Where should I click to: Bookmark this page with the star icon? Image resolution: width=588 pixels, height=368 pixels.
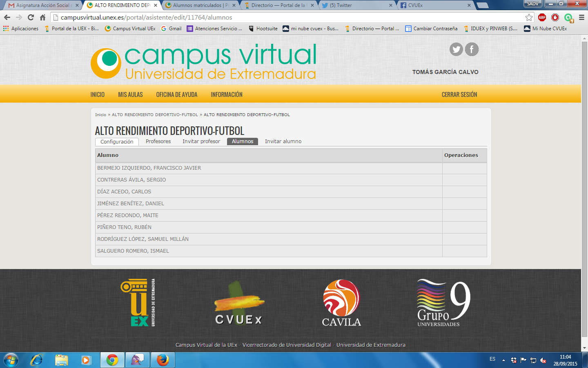tap(529, 17)
